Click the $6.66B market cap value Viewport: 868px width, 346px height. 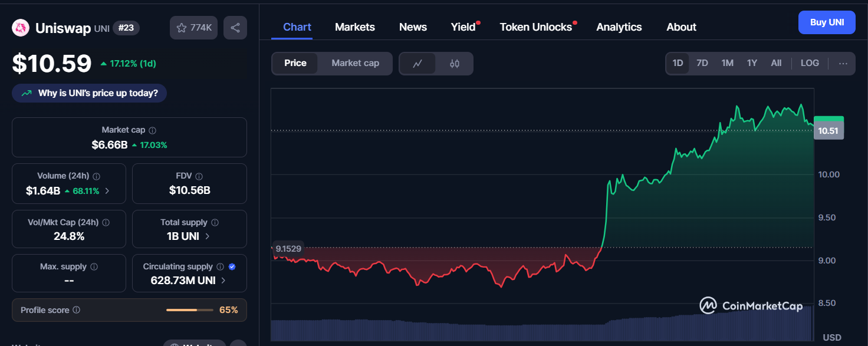(x=110, y=144)
